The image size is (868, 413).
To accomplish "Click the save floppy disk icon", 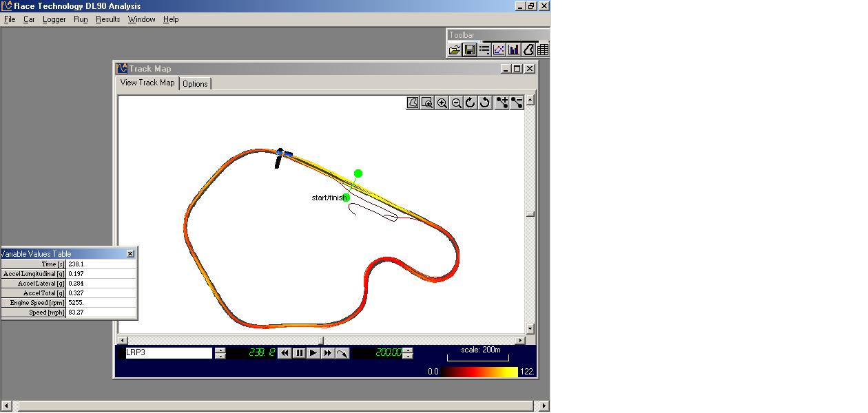I will [469, 50].
